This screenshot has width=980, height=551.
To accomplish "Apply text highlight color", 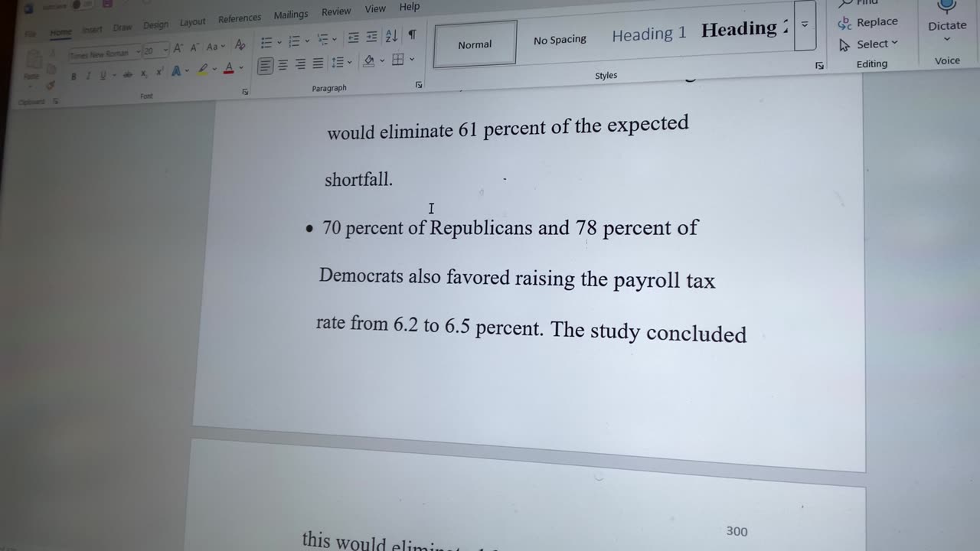I will (x=202, y=70).
